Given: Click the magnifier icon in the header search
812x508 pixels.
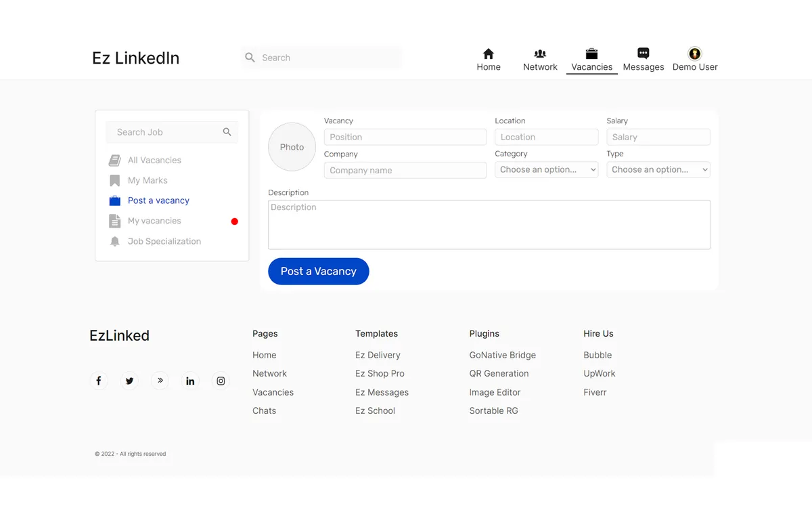Looking at the screenshot, I should 250,58.
